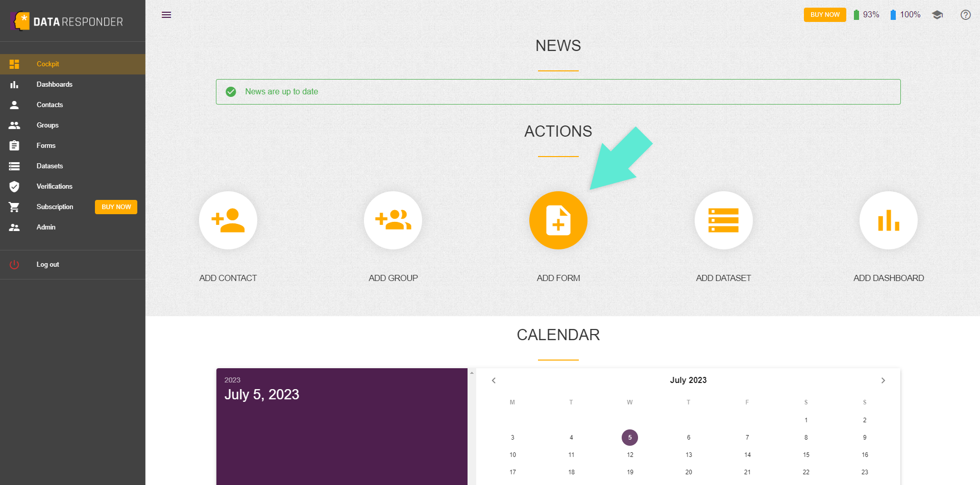Click the ADD CONTACT label
980x485 pixels.
point(228,278)
